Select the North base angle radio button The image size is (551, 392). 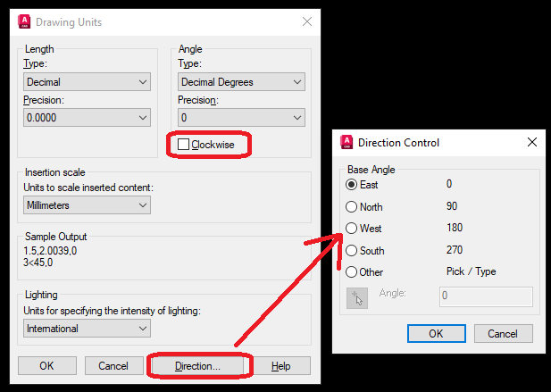pos(351,206)
